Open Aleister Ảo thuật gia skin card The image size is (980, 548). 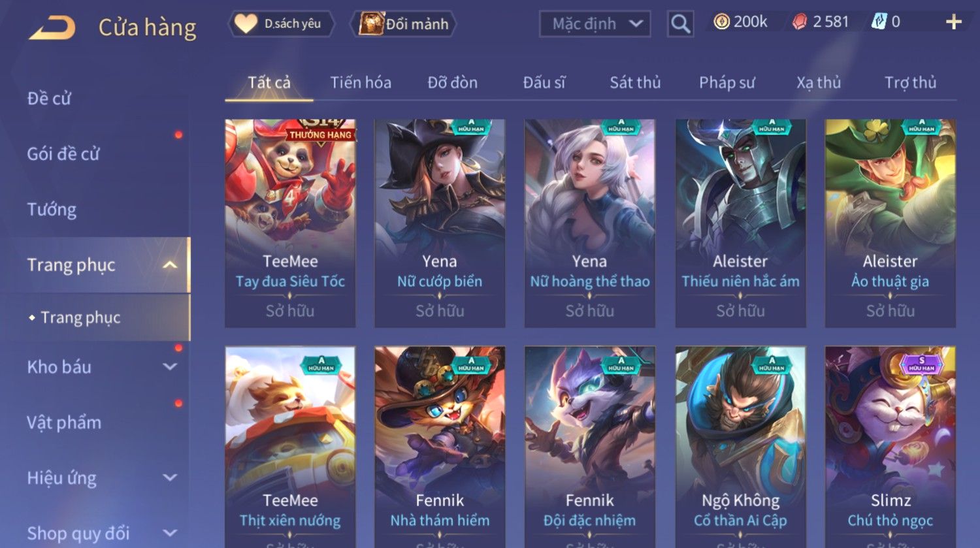(890, 223)
